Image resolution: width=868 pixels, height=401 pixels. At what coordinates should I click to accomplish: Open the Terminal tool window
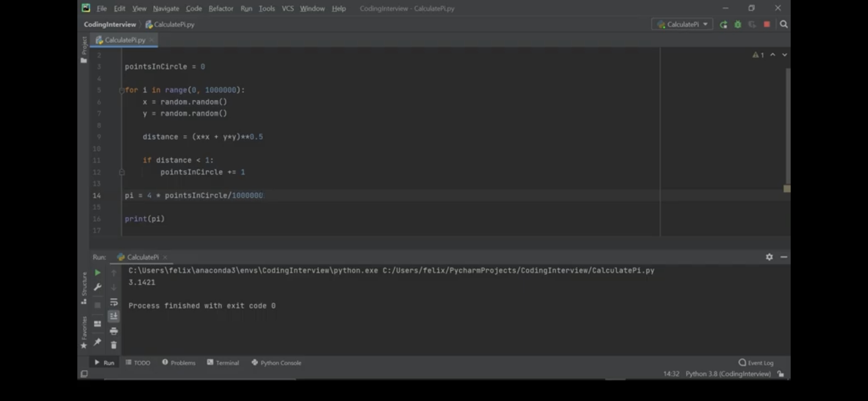pos(223,363)
